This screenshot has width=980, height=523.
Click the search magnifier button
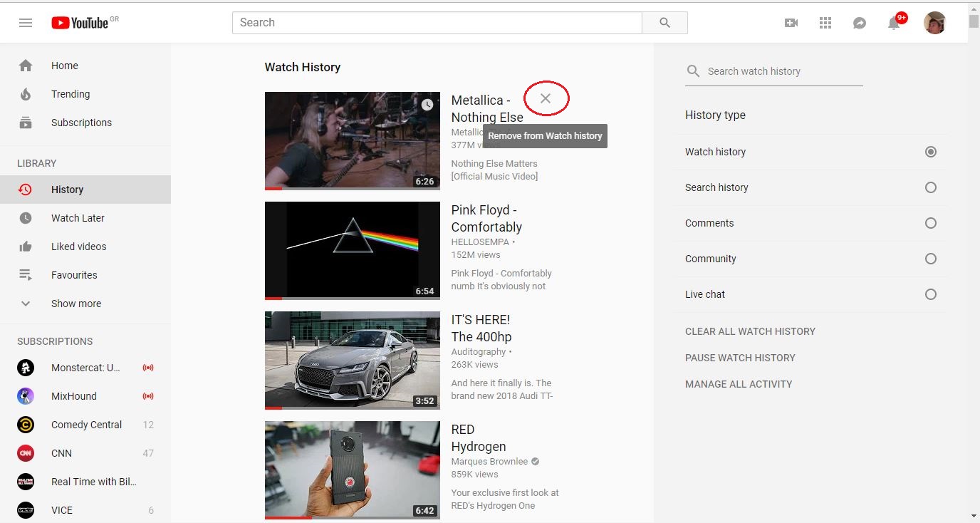point(664,23)
